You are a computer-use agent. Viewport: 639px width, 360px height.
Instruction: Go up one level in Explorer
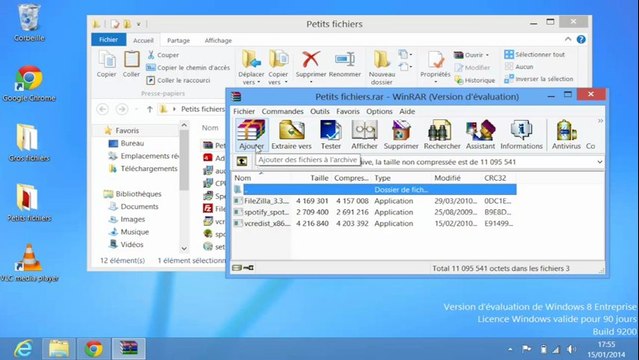click(x=150, y=109)
